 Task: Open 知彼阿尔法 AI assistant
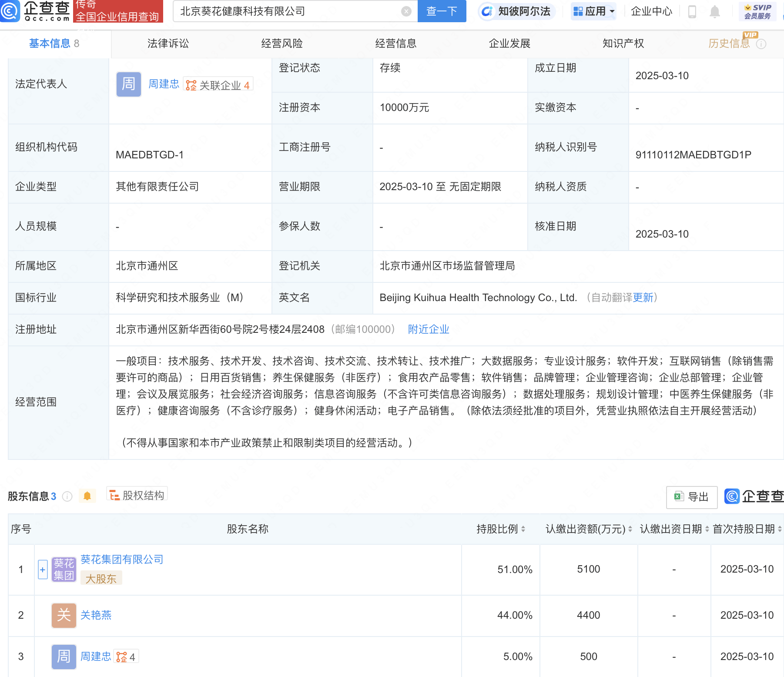pos(516,11)
